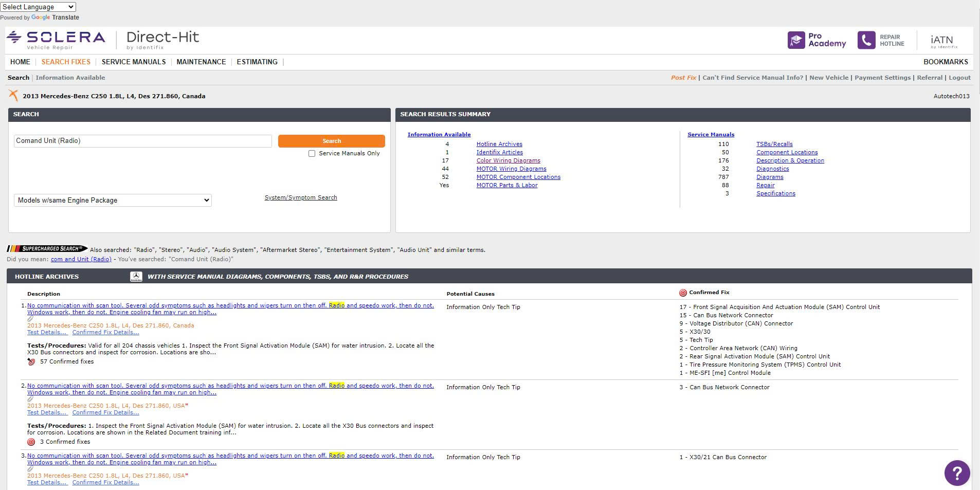This screenshot has height=490, width=980.
Task: Enable the Service Manuals Only checkbox
Action: coord(312,153)
